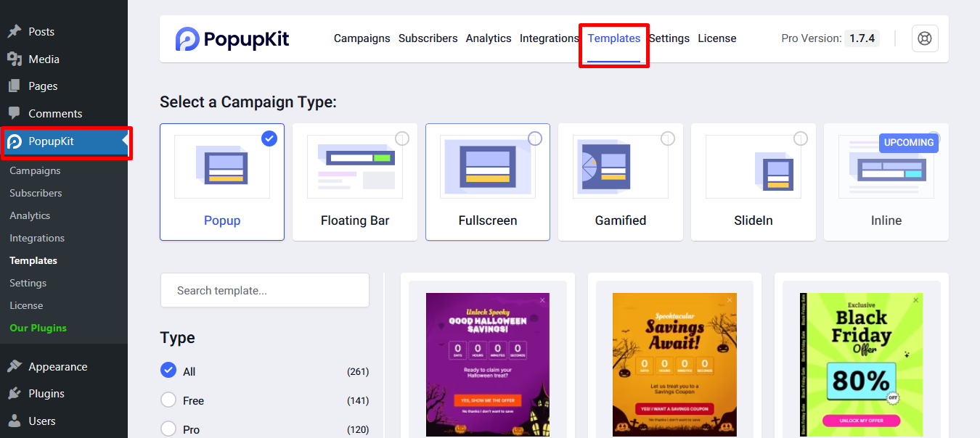Select the SlideIn campaign type card
Screen dimensions: 980x438
(753, 182)
